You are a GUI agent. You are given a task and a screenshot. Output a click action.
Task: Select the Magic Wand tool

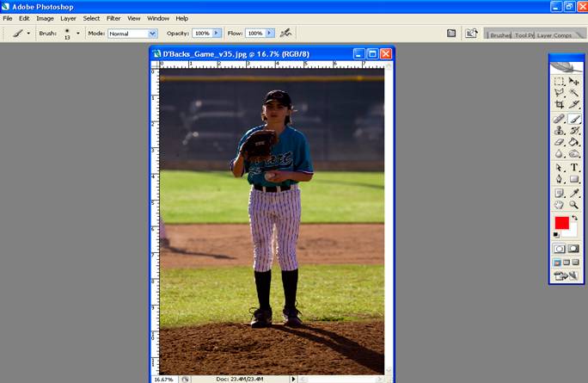coord(573,93)
